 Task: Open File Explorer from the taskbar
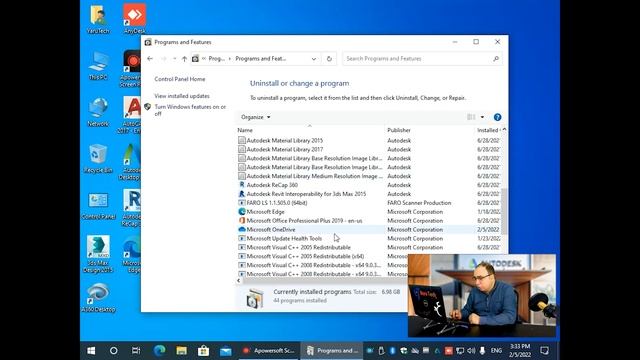pos(182,351)
